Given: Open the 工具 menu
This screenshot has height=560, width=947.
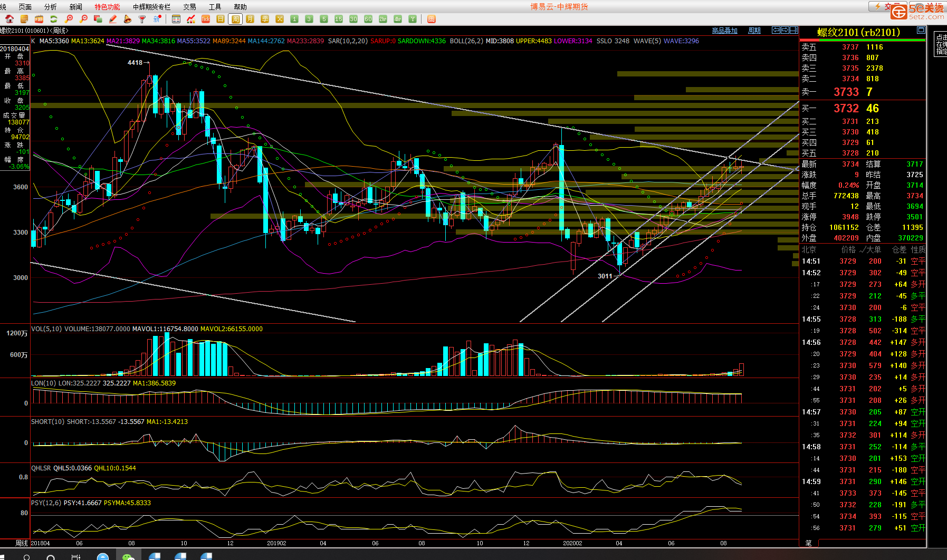Looking at the screenshot, I should pos(215,7).
